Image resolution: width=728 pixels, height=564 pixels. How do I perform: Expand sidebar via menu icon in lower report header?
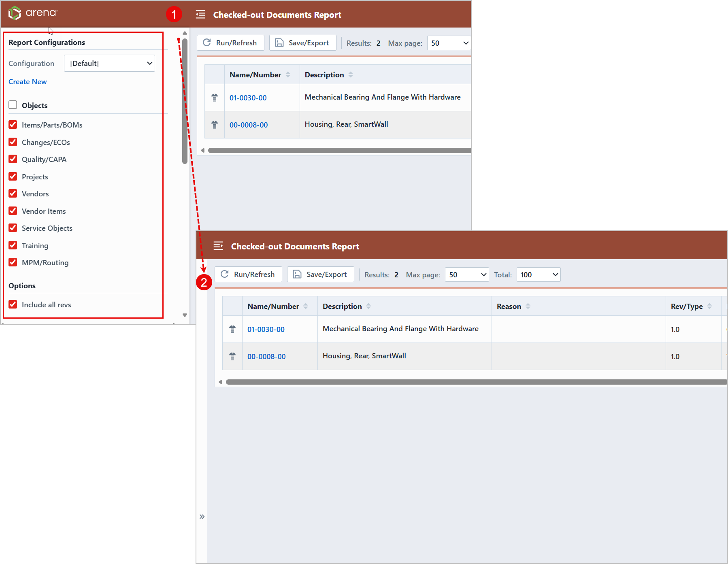[218, 246]
